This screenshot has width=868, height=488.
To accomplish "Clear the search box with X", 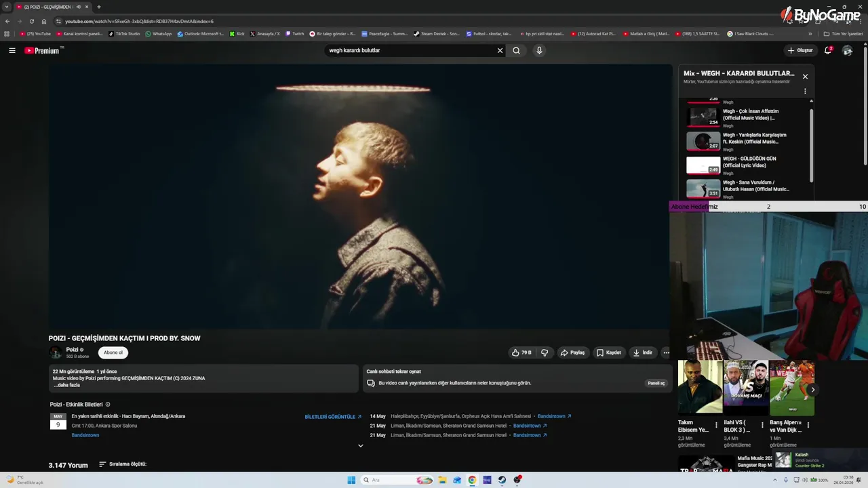I will [x=500, y=50].
